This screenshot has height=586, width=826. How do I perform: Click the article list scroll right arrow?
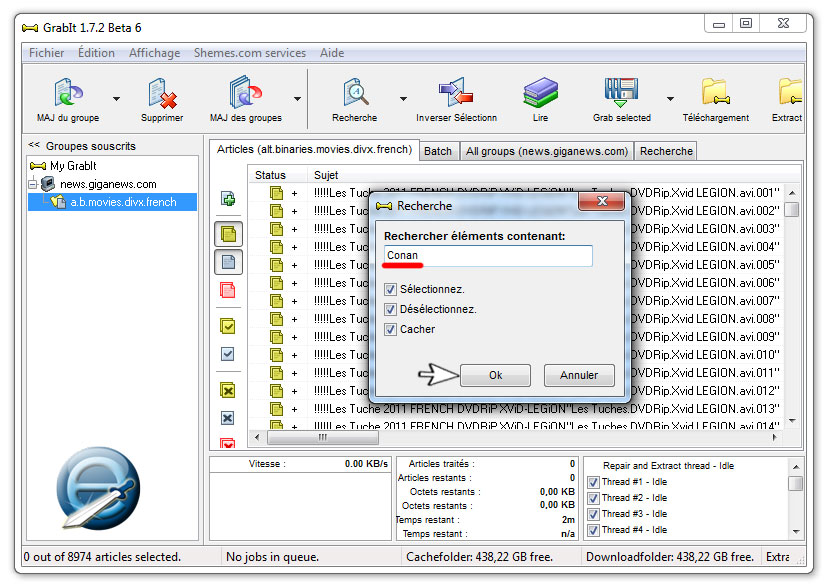point(774,437)
